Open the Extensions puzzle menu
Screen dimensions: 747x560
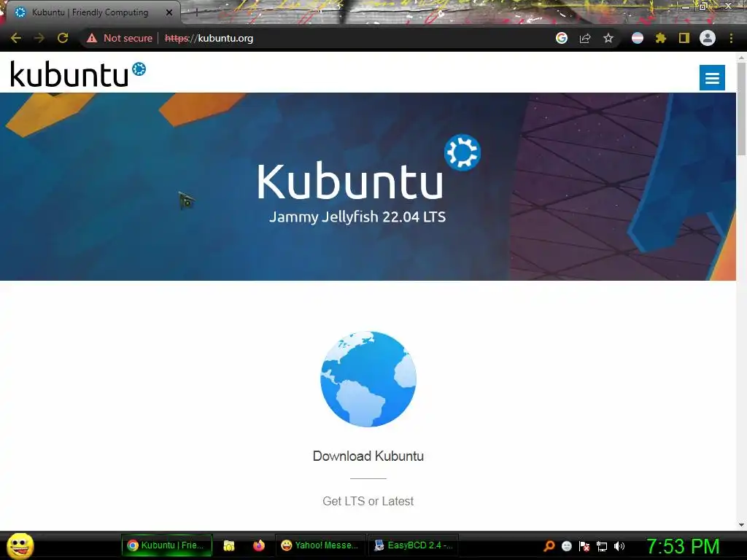click(661, 38)
